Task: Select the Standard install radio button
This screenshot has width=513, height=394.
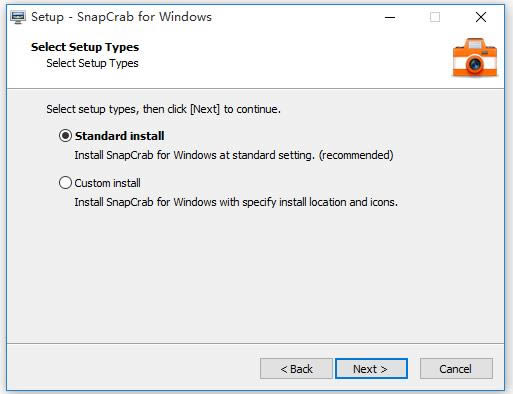Action: 65,136
